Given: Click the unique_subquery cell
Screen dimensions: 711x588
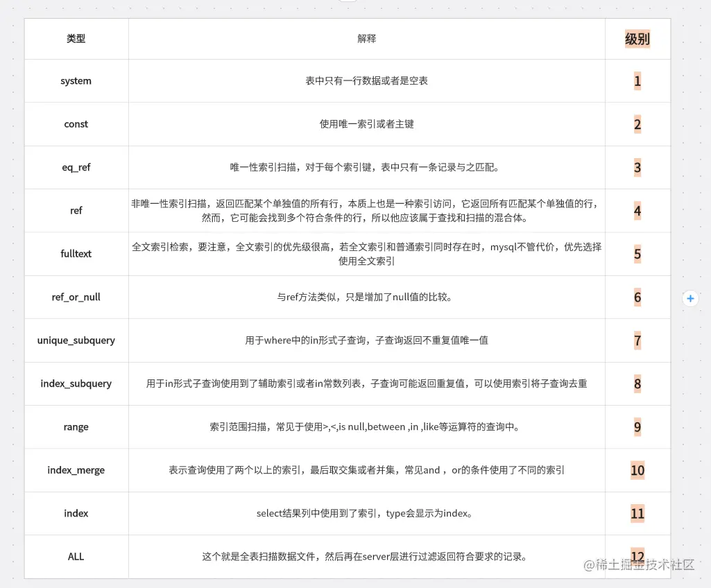Looking at the screenshot, I should click(x=76, y=340).
